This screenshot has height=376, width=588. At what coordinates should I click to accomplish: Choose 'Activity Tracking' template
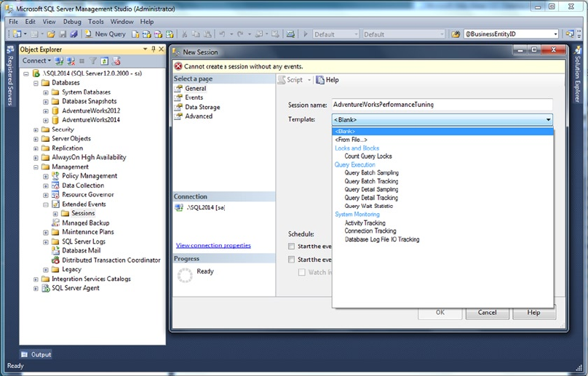365,223
